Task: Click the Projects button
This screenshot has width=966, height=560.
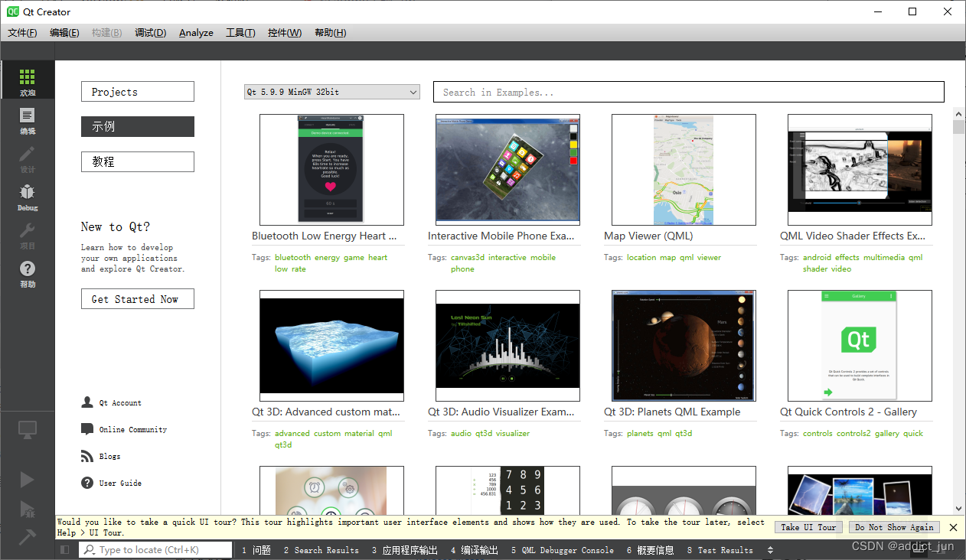Action: click(x=138, y=92)
